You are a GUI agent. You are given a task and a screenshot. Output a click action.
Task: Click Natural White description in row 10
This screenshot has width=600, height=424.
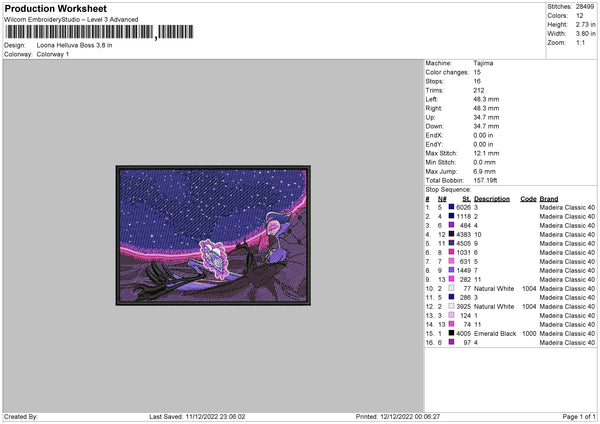[x=494, y=288]
